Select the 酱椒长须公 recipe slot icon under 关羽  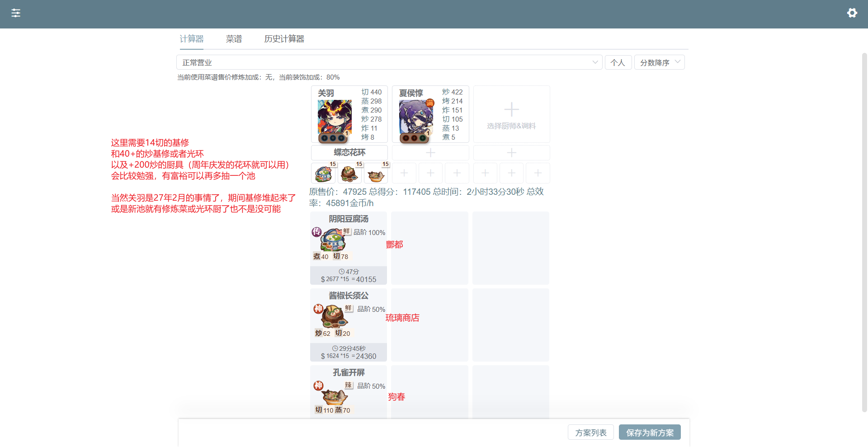pos(349,173)
